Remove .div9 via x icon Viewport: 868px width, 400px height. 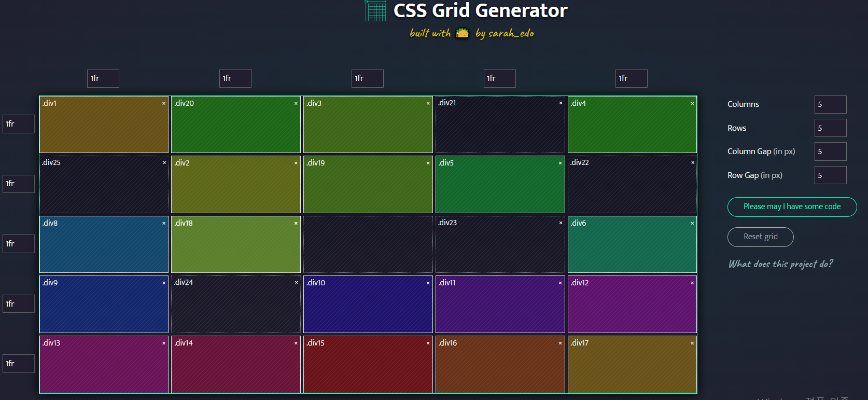tap(164, 283)
